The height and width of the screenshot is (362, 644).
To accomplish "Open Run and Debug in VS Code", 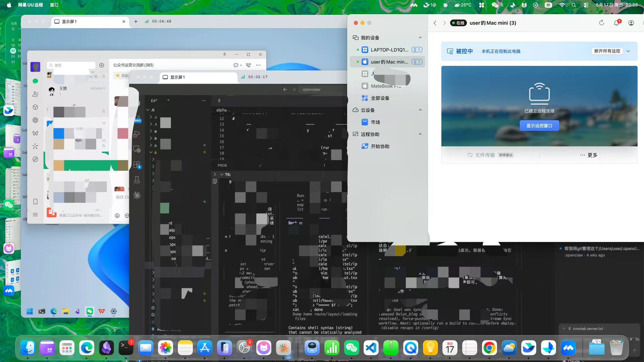I will tap(136, 134).
